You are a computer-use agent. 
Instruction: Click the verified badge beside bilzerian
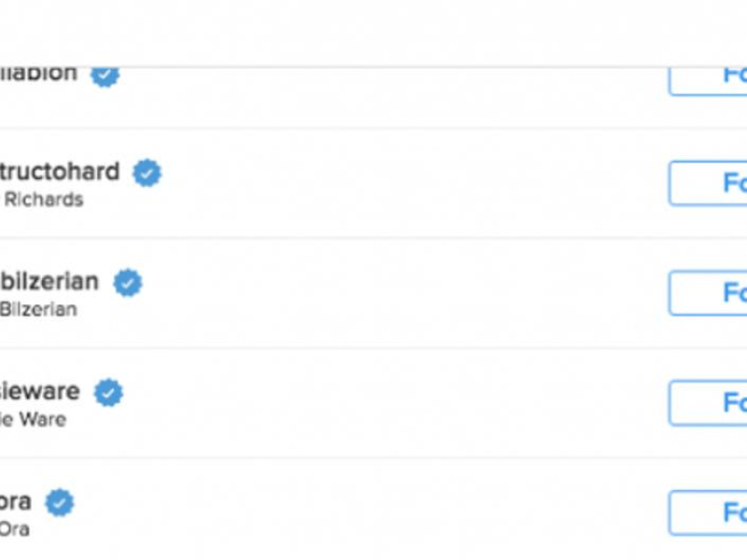(128, 283)
